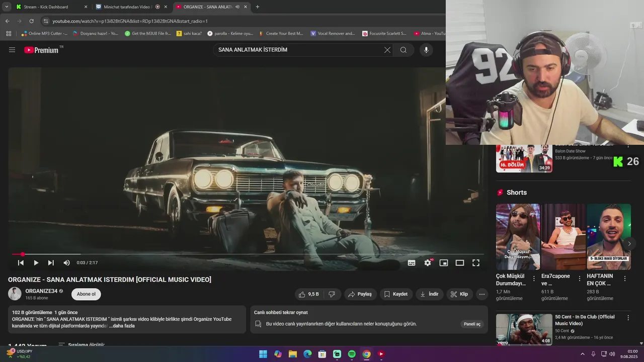This screenshot has width=644, height=362.
Task: Open the Windows Start menu
Action: pos(263,354)
